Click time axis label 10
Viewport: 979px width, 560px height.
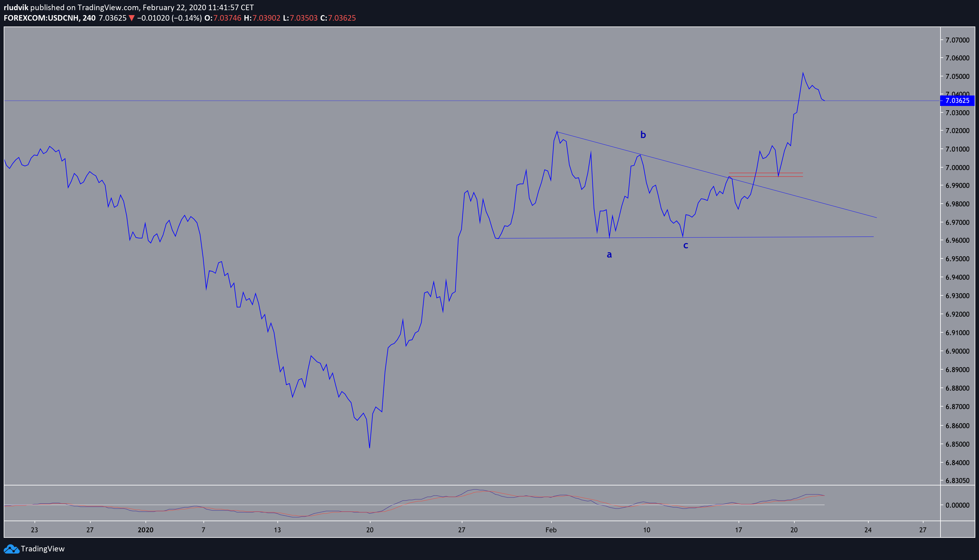point(647,530)
